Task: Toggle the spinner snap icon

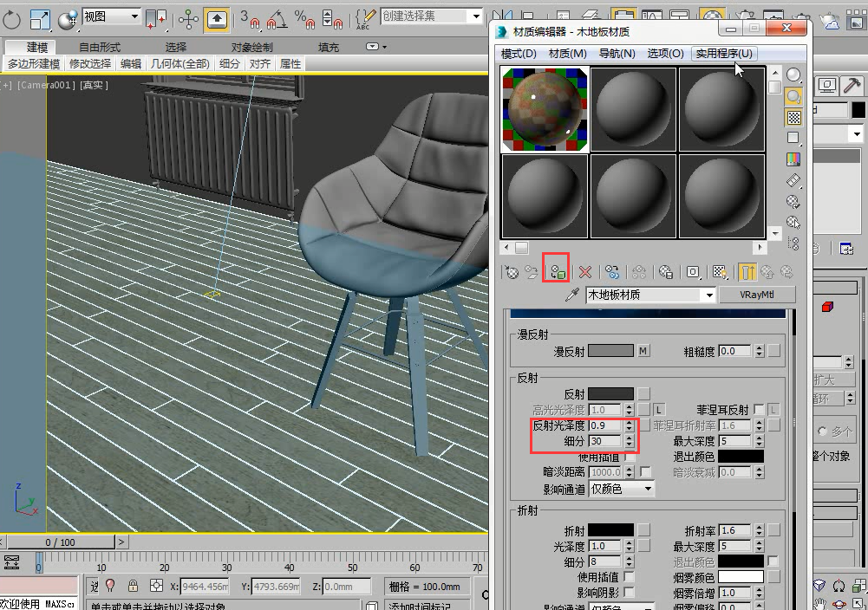Action: [332, 20]
